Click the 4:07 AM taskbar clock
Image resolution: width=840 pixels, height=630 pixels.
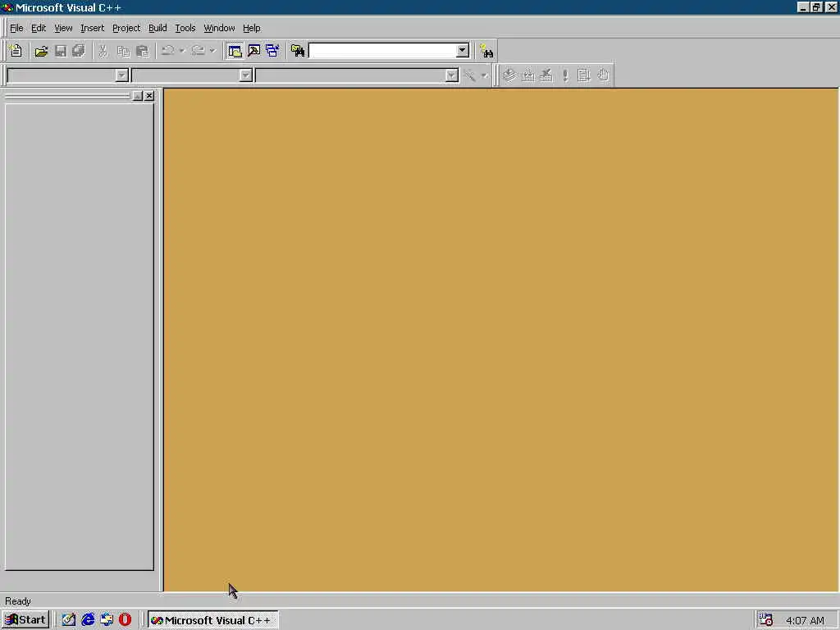(x=805, y=620)
